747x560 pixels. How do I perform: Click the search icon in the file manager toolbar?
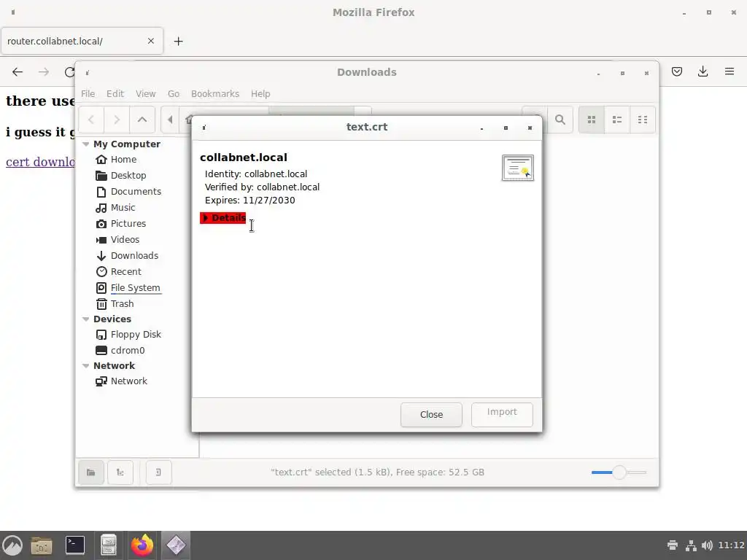[x=560, y=120]
